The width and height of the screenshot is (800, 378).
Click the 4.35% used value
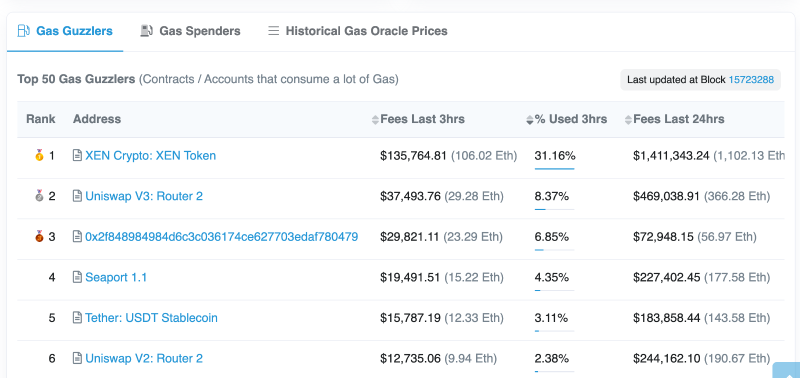[552, 278]
